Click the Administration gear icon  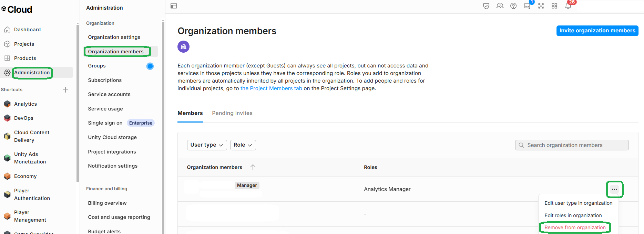7,73
